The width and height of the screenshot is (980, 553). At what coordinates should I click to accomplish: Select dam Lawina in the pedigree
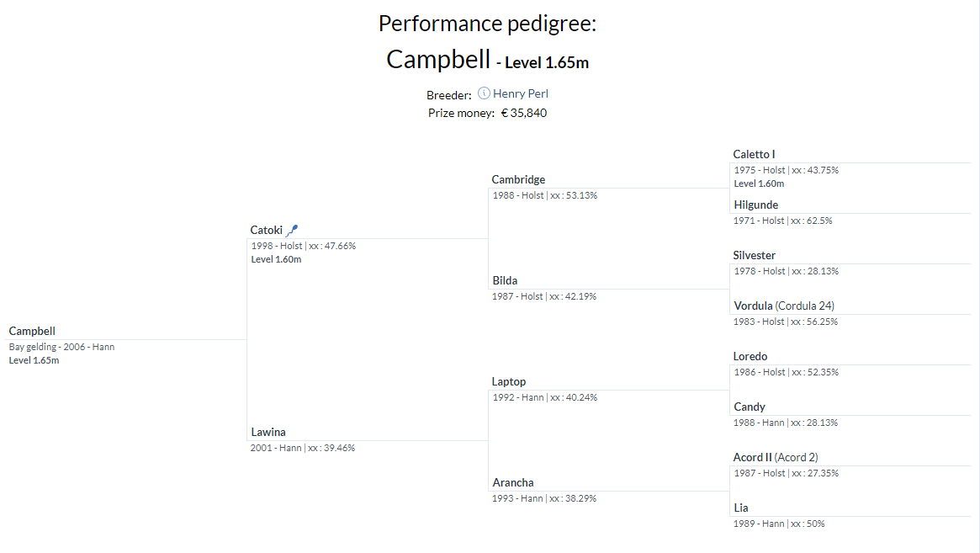[268, 432]
